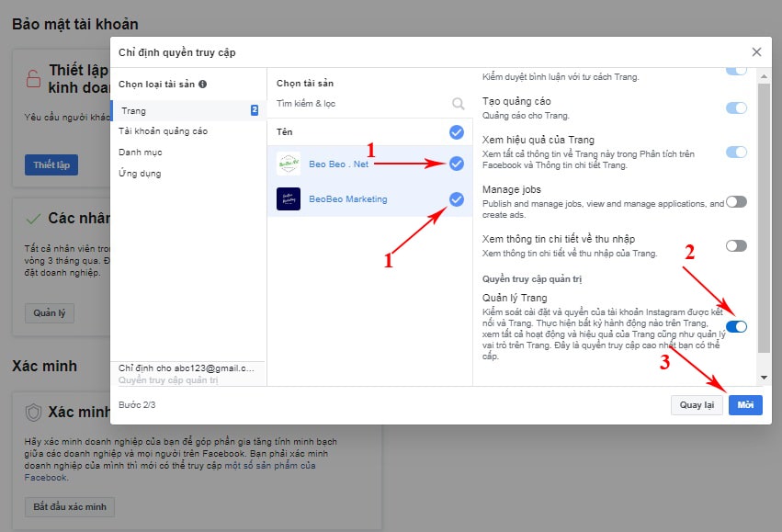
Task: Uncheck the Beo Beo . Net page
Action: (x=457, y=164)
